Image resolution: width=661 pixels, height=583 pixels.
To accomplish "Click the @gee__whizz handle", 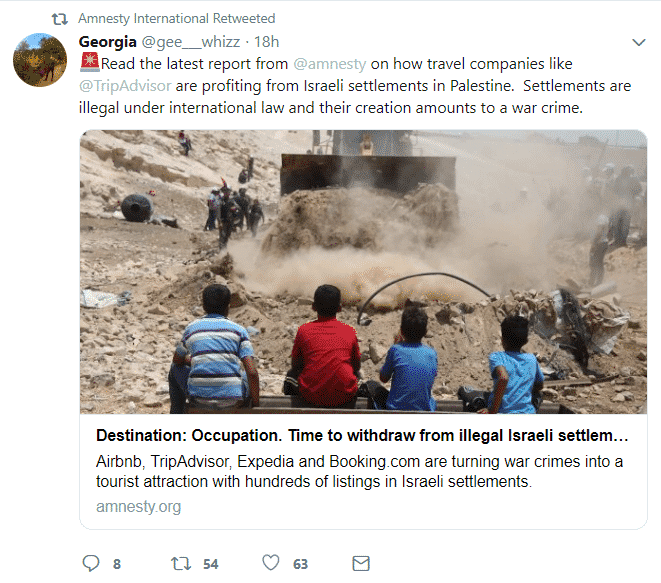I will pyautogui.click(x=191, y=42).
